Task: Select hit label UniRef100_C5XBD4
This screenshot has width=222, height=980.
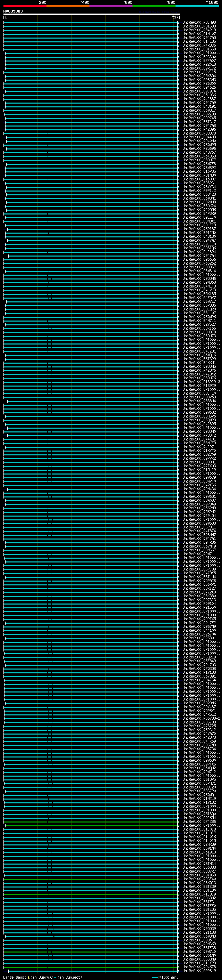Action: 199,76
